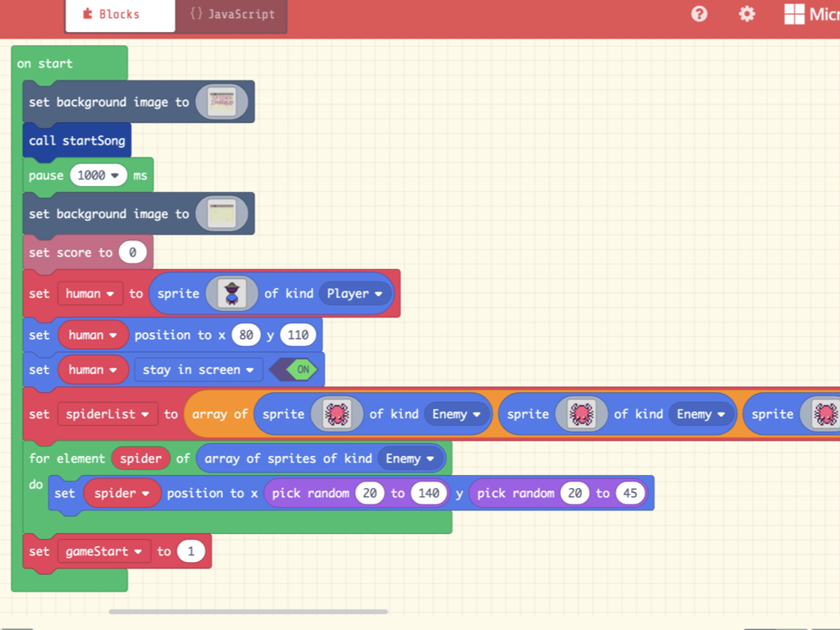This screenshot has height=630, width=840.
Task: Edit y pick random minimum value 20
Action: pos(575,493)
